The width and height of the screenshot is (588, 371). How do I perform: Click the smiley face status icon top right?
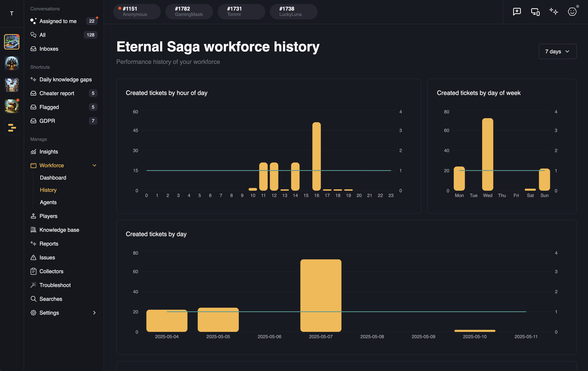click(x=572, y=12)
